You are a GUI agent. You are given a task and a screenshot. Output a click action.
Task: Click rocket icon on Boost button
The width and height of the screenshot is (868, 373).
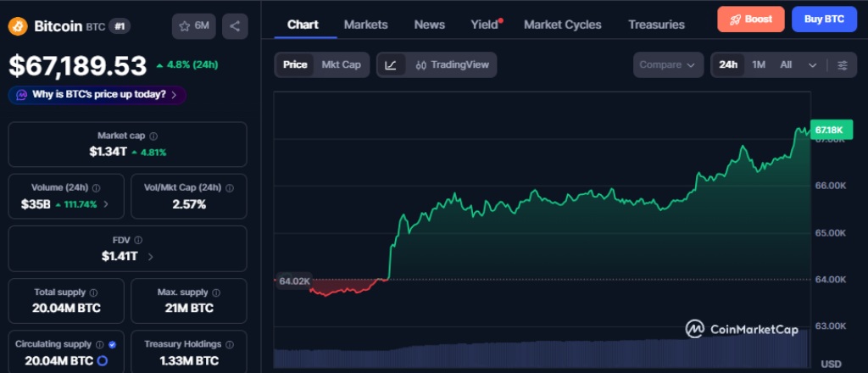point(735,19)
